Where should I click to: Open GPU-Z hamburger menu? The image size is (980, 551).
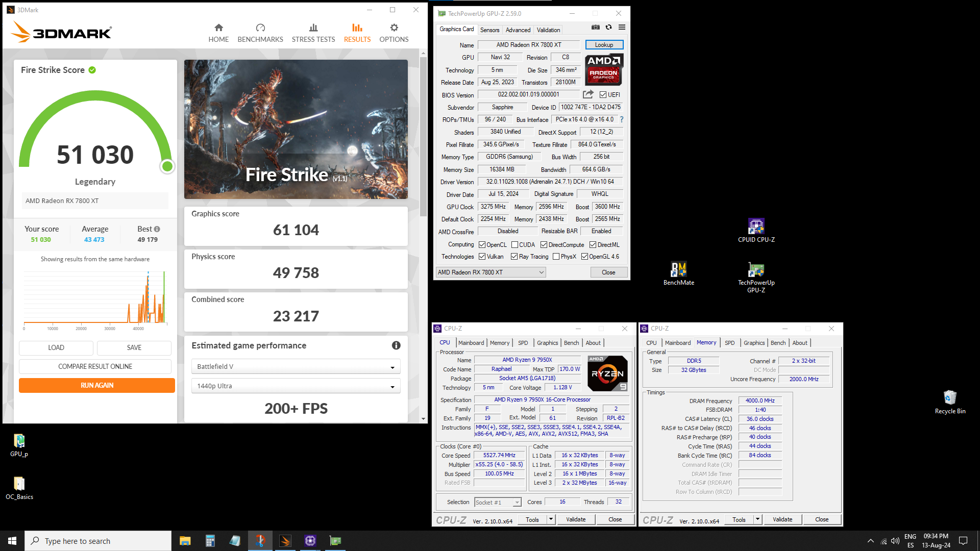(x=622, y=28)
